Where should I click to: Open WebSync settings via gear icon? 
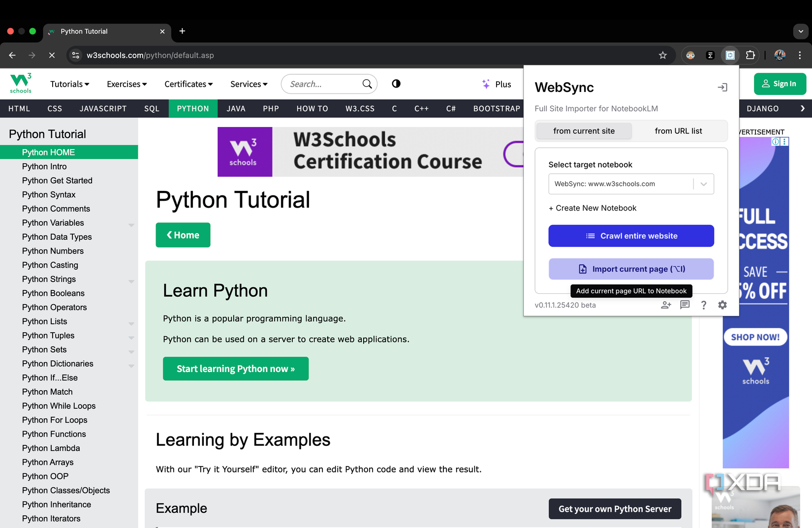click(x=722, y=305)
